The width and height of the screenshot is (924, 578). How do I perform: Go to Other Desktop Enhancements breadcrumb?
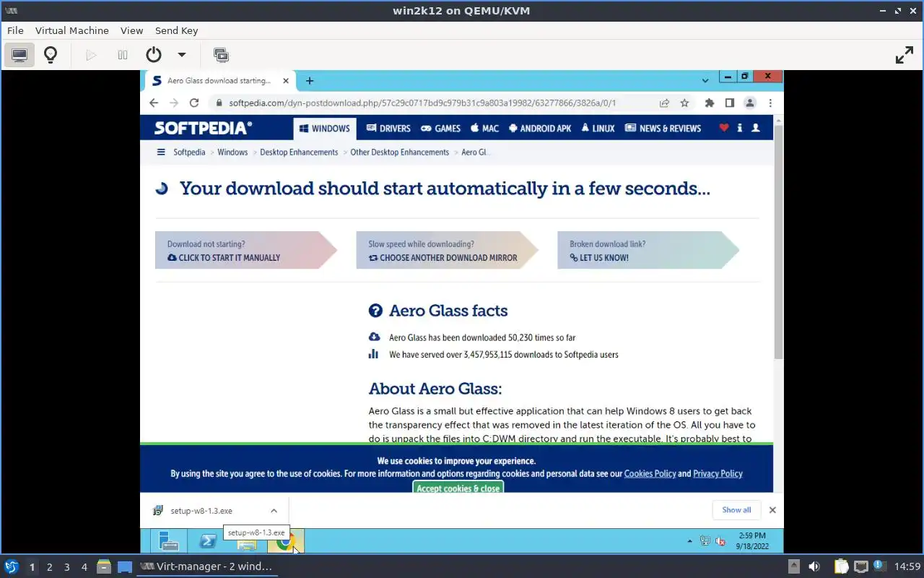click(400, 152)
